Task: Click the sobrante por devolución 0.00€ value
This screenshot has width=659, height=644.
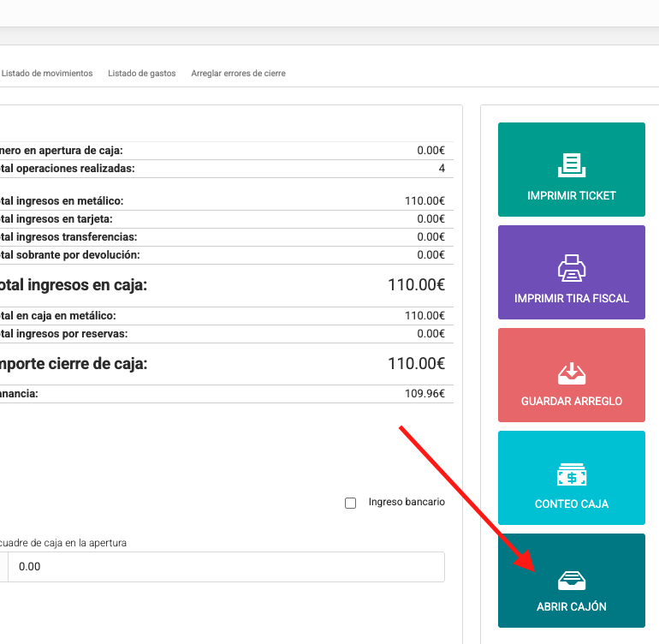Action: click(x=430, y=255)
